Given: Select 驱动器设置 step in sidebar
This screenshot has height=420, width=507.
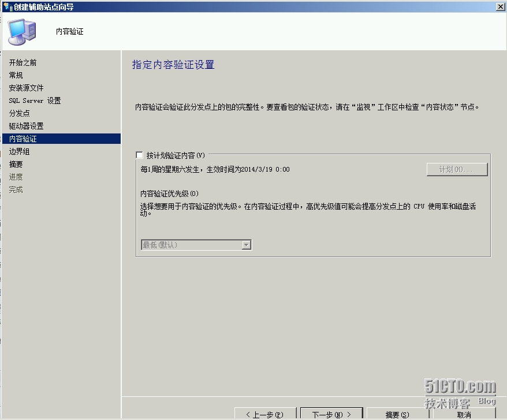Looking at the screenshot, I should tap(26, 126).
